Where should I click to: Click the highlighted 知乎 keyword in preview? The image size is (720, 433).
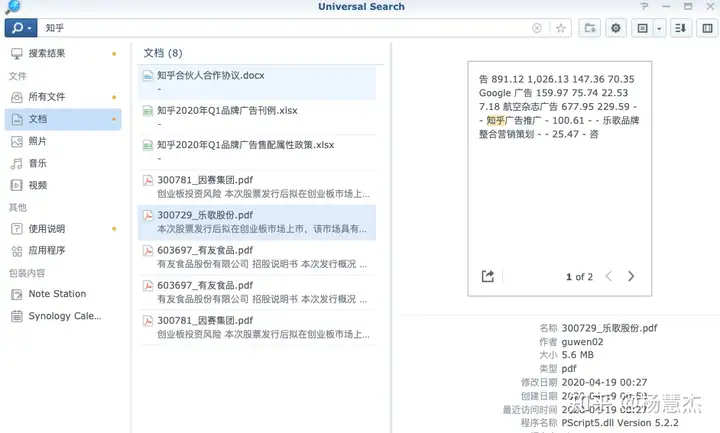(495, 120)
